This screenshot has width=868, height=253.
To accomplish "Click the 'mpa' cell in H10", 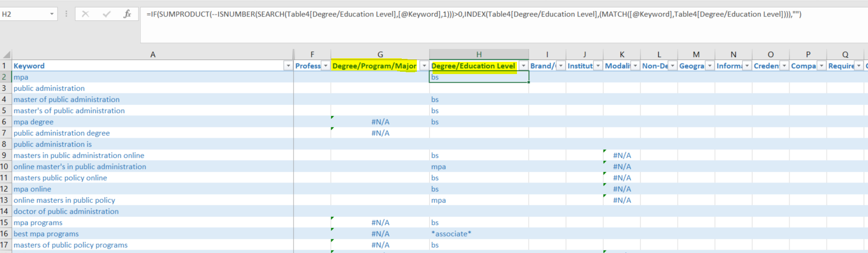I will tap(479, 167).
